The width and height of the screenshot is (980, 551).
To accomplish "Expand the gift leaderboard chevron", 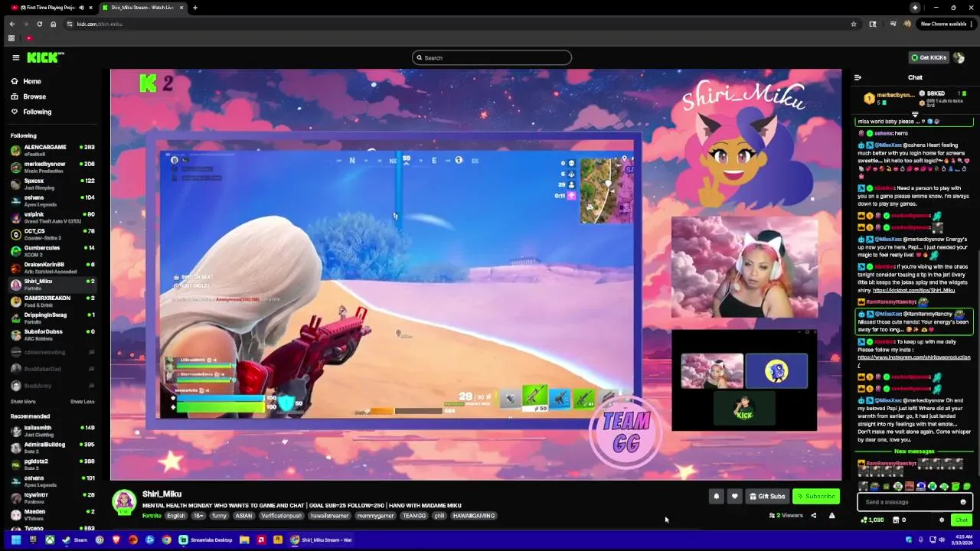I will [915, 114].
